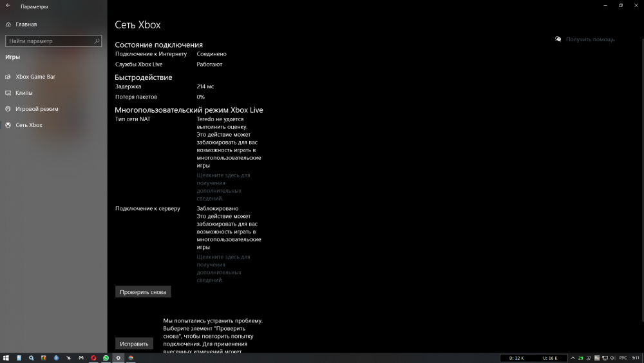Open the volume speaker tray icon
The height and width of the screenshot is (363, 644).
pos(613,358)
